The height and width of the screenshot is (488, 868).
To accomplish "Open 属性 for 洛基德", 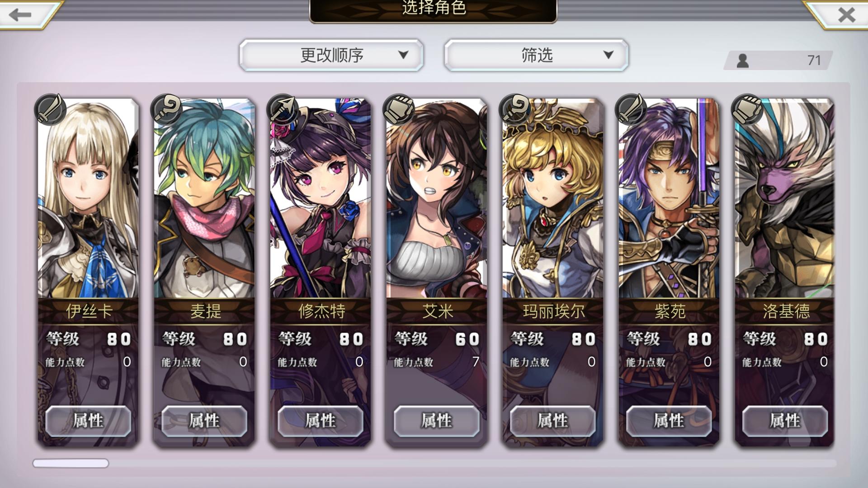I will [x=785, y=421].
